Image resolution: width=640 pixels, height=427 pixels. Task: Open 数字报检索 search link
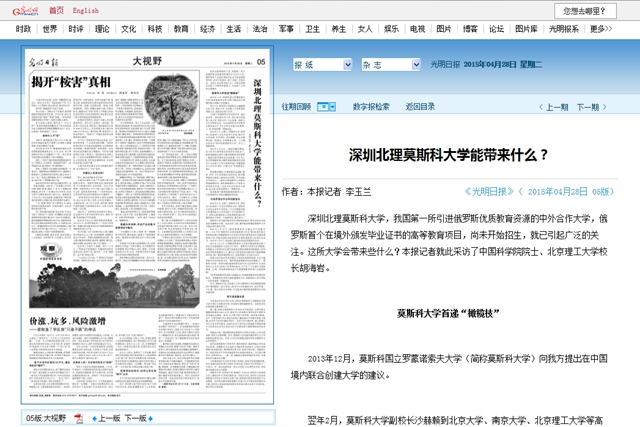pyautogui.click(x=371, y=105)
